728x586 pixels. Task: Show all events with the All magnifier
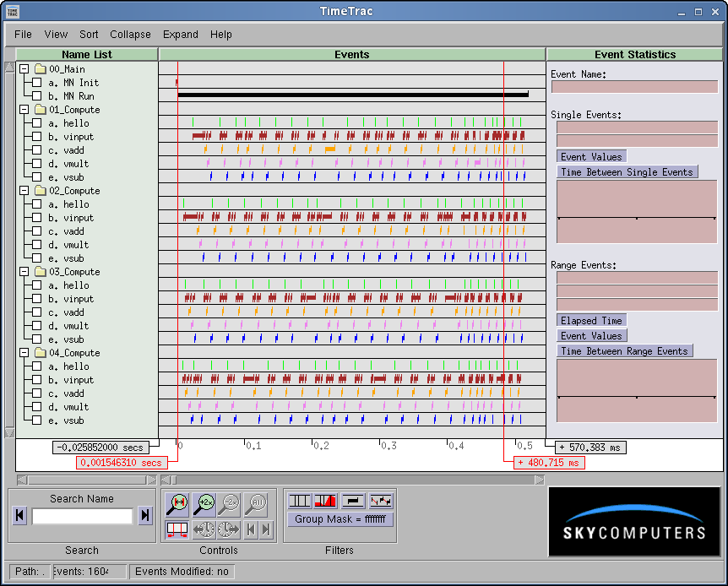[256, 505]
